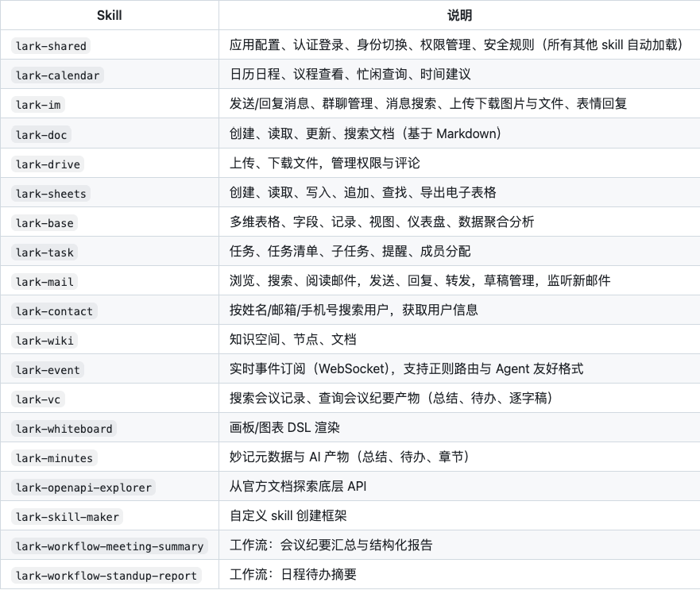Click description '实时事件订阅（WebSocket）…'
Viewport: 700px width, 590px height.
pos(406,368)
